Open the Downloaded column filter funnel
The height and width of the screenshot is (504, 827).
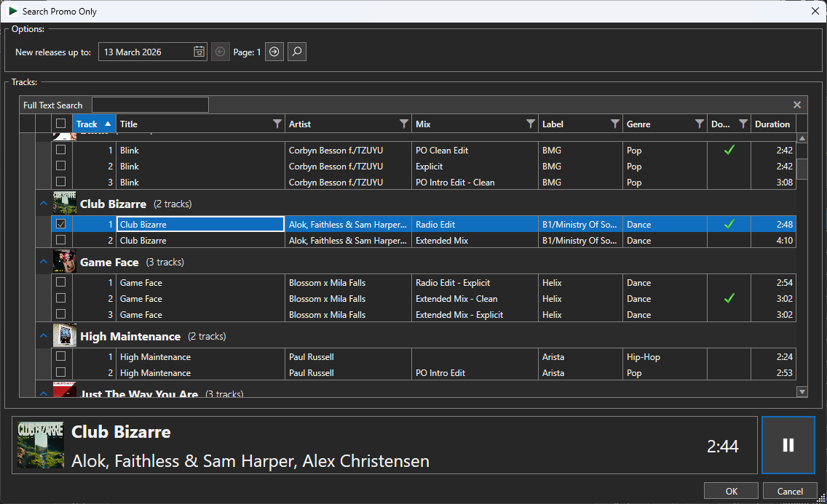(743, 124)
